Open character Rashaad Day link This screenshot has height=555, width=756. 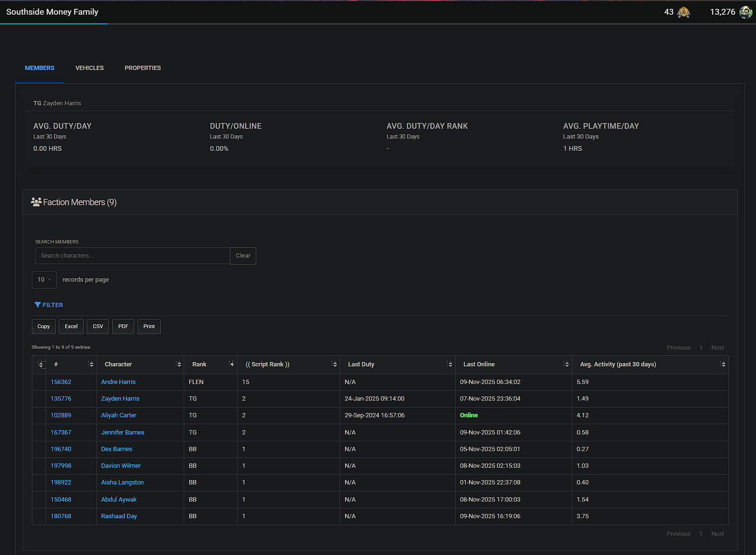pos(119,516)
